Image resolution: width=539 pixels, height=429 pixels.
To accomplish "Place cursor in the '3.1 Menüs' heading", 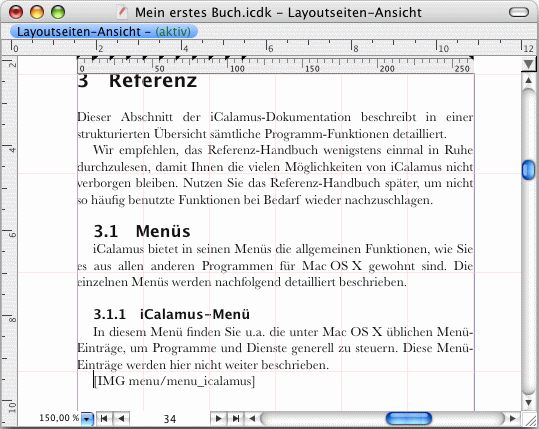I will click(x=142, y=231).
